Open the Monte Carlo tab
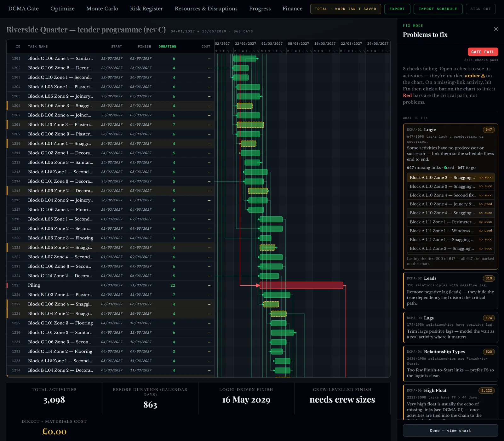Image resolution: width=504 pixels, height=441 pixels. pos(102,9)
